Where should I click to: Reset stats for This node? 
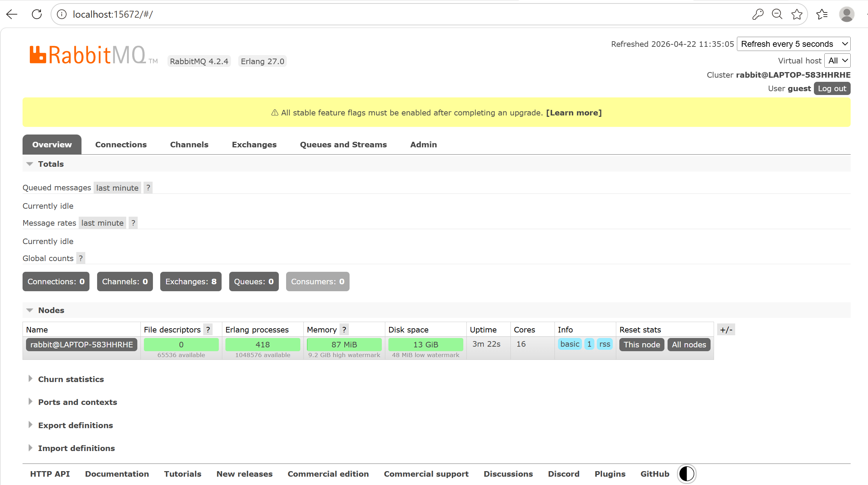pyautogui.click(x=642, y=345)
